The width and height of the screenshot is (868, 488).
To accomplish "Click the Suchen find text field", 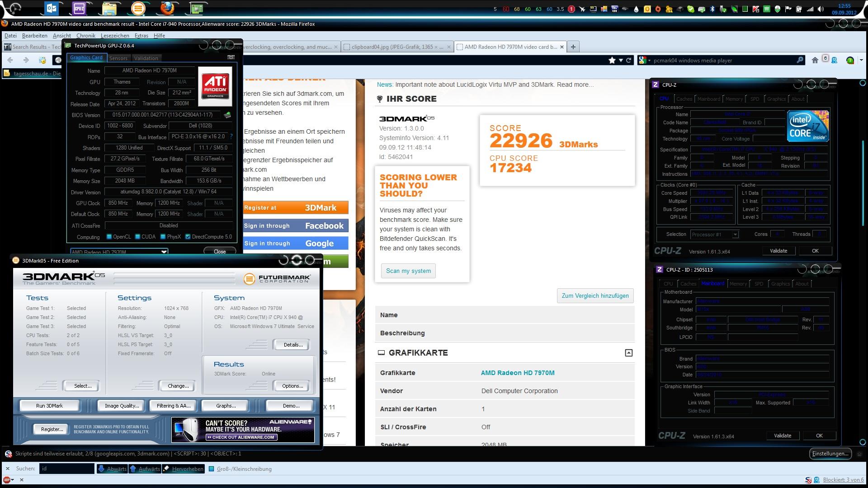I will click(x=67, y=469).
